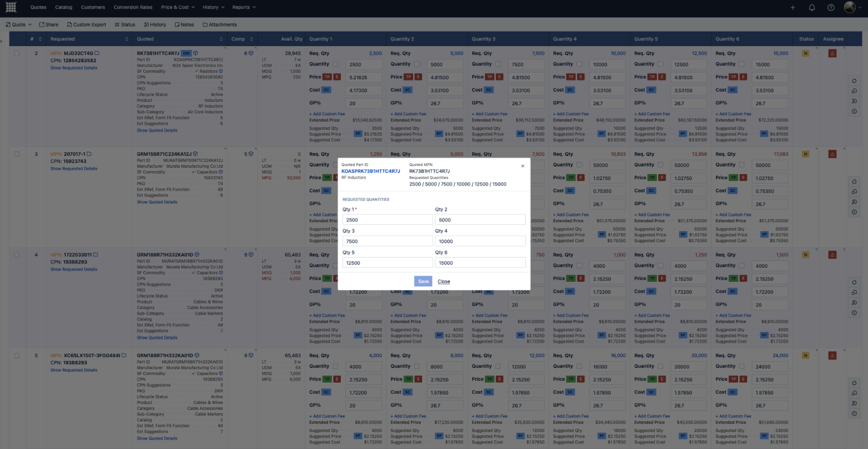This screenshot has height=449, width=868.
Task: Open the Help icon in the top bar
Action: 831,7
